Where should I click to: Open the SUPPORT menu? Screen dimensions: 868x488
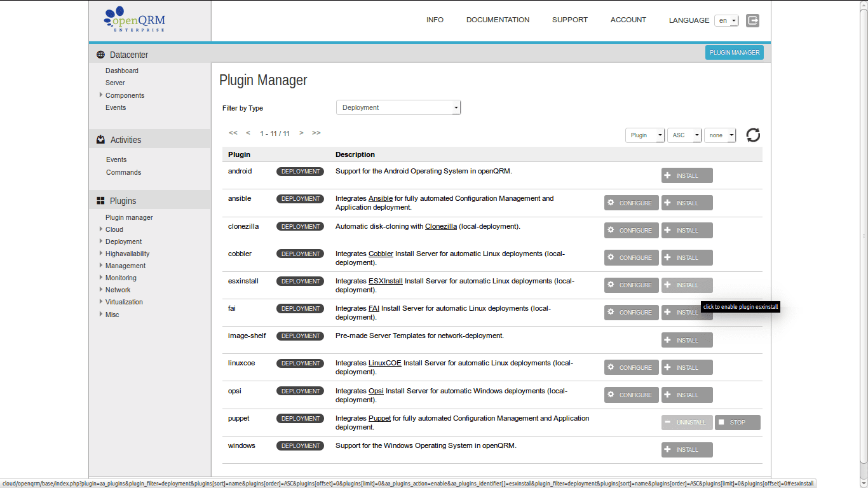point(570,20)
